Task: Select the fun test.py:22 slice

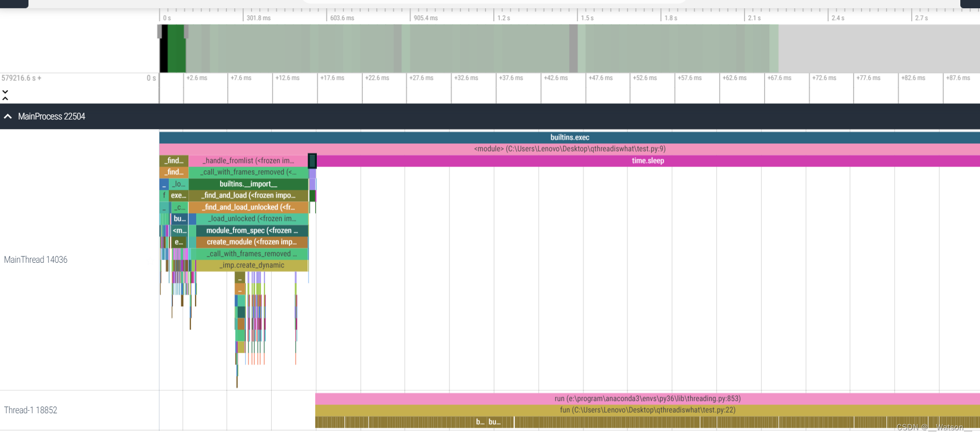Action: coord(647,410)
